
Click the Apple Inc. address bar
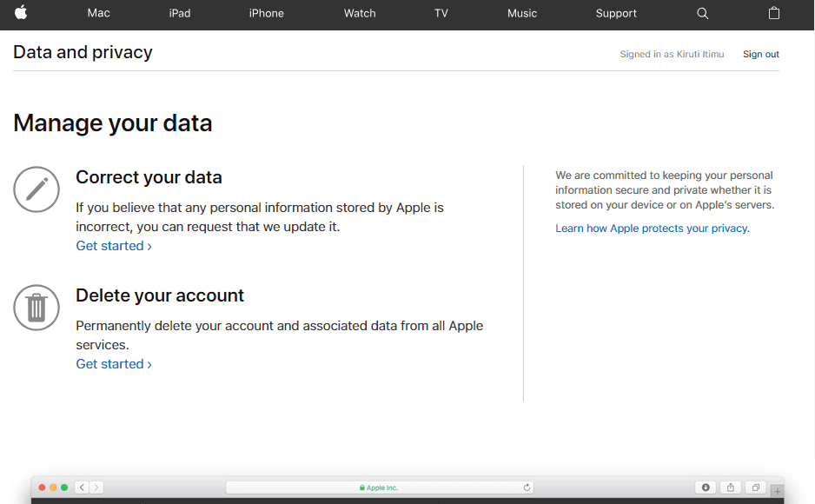pos(380,487)
